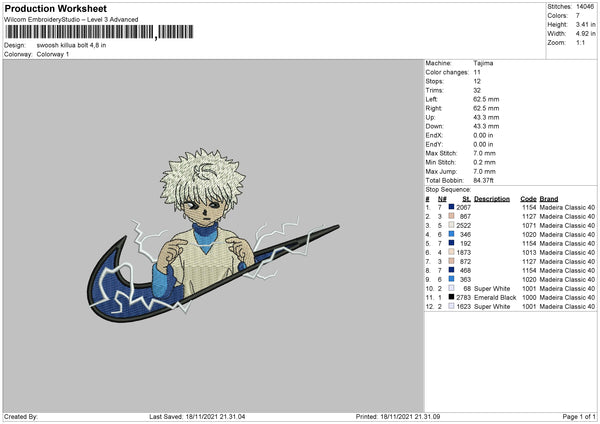This screenshot has height=424, width=600.
Task: Select Super White description in row 12
Action: (492, 306)
